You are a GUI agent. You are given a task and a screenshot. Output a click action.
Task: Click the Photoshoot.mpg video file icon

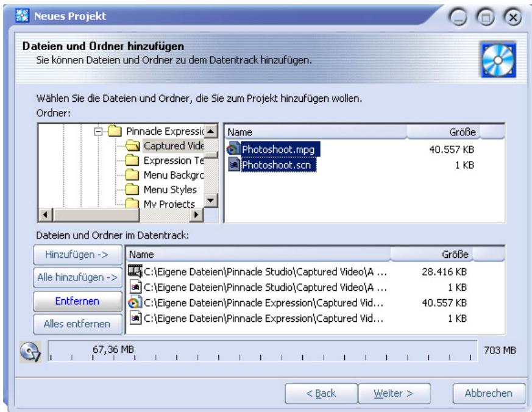point(233,149)
